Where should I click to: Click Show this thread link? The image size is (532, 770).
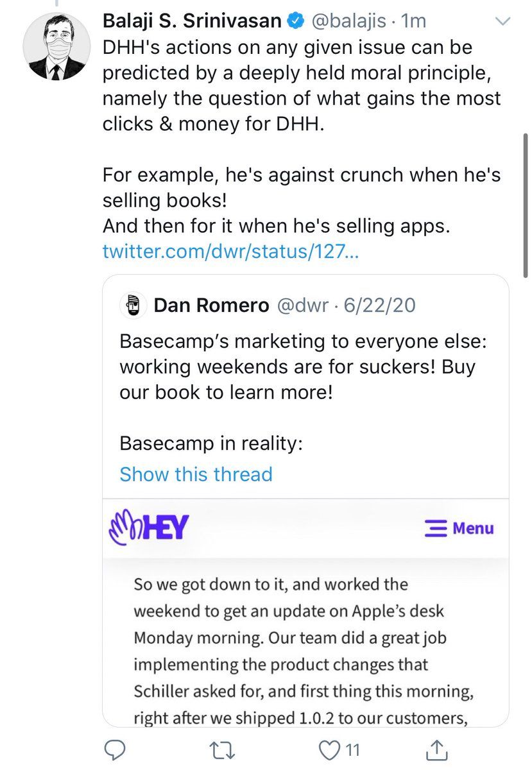coord(196,474)
